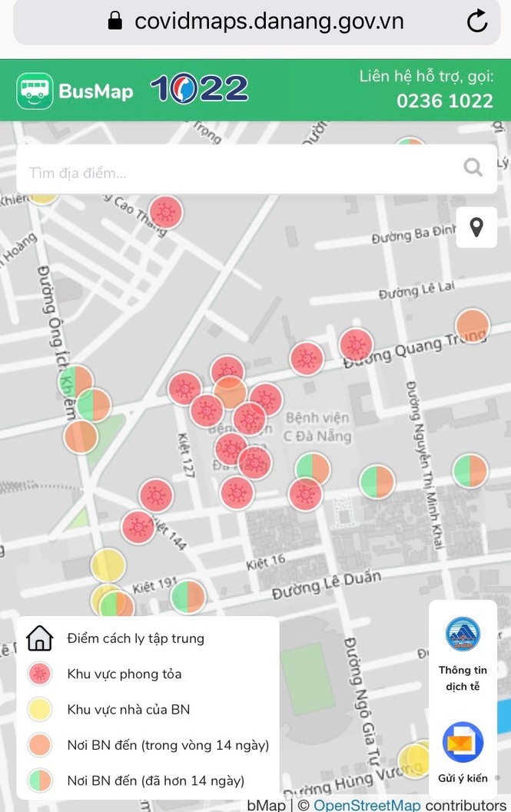This screenshot has width=511, height=812.
Task: Open Thông tin dịch tễ panel
Action: pyautogui.click(x=463, y=655)
